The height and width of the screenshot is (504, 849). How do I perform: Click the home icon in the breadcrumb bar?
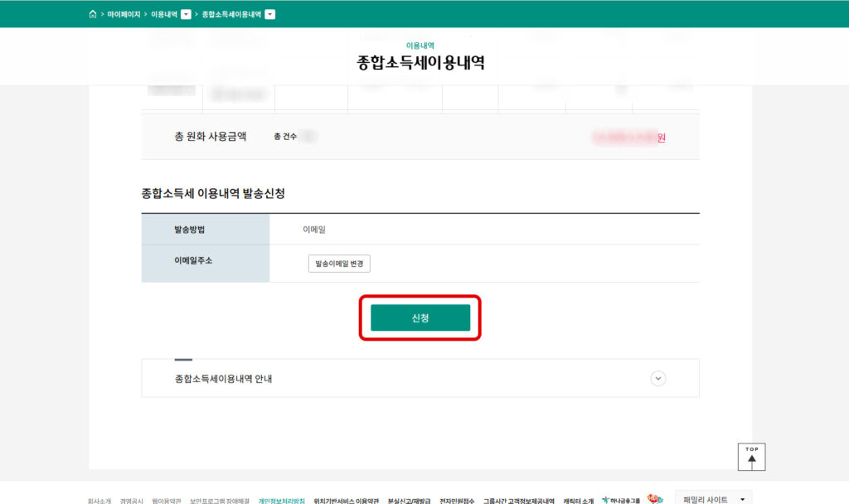[93, 14]
